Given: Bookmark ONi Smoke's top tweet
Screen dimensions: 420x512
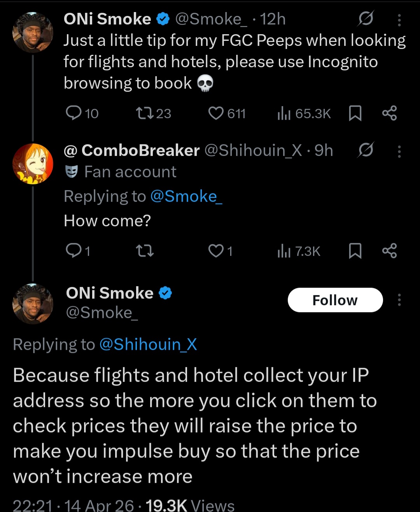Looking at the screenshot, I should coord(355,113).
